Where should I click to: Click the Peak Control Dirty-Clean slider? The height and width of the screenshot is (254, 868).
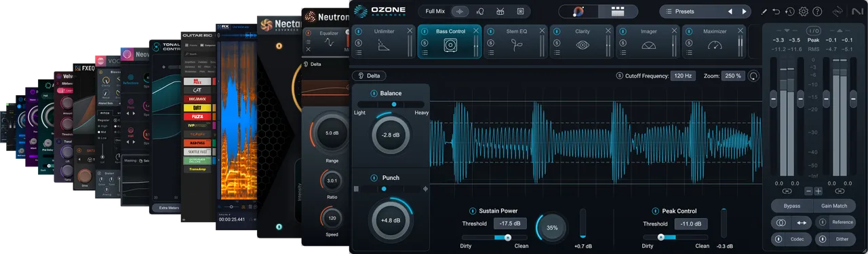click(676, 237)
